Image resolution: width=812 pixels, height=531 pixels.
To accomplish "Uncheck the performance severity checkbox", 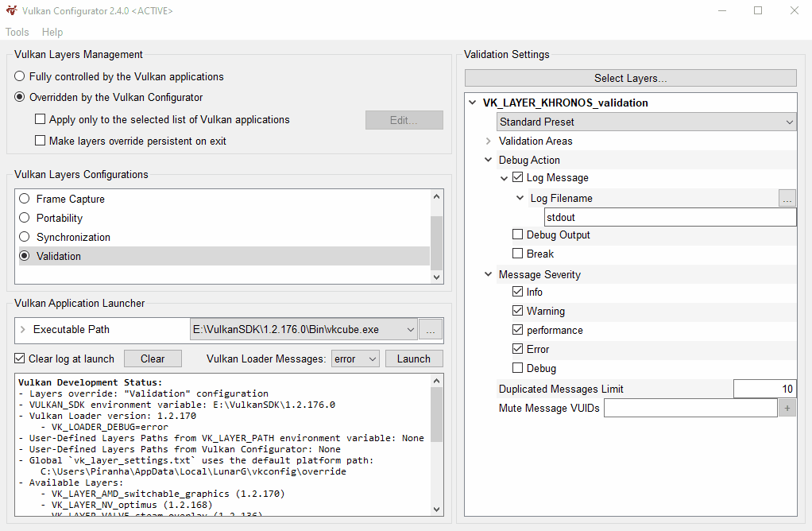I will (x=517, y=329).
